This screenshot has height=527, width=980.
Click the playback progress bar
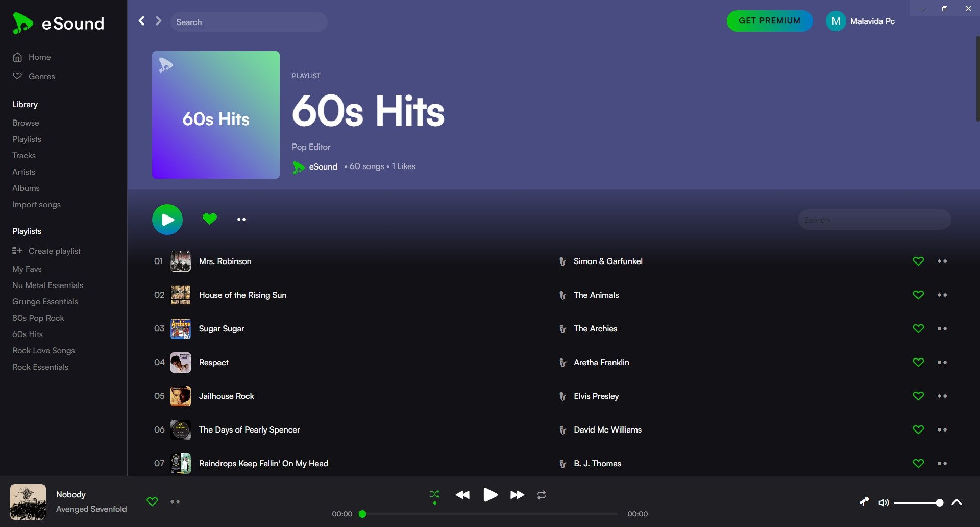coord(489,514)
